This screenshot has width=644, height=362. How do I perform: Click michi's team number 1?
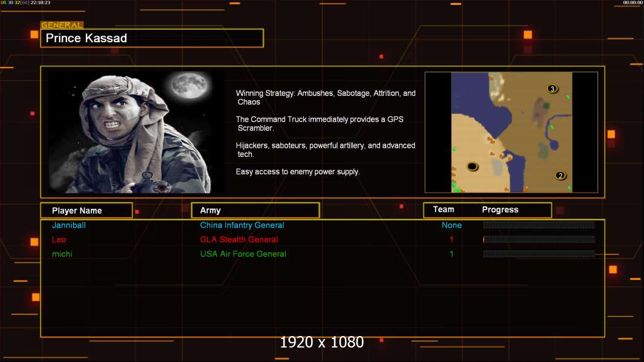click(x=451, y=254)
